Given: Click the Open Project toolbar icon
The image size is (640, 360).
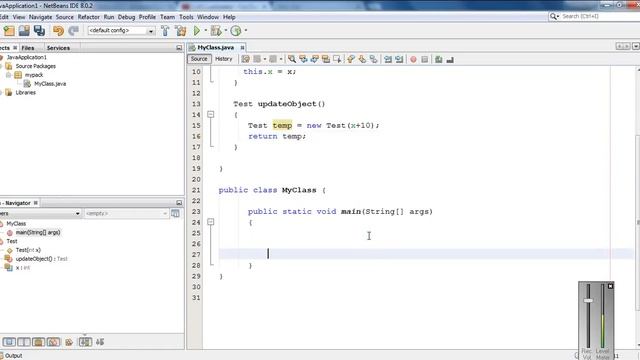Looking at the screenshot, I should pyautogui.click(x=24, y=31).
